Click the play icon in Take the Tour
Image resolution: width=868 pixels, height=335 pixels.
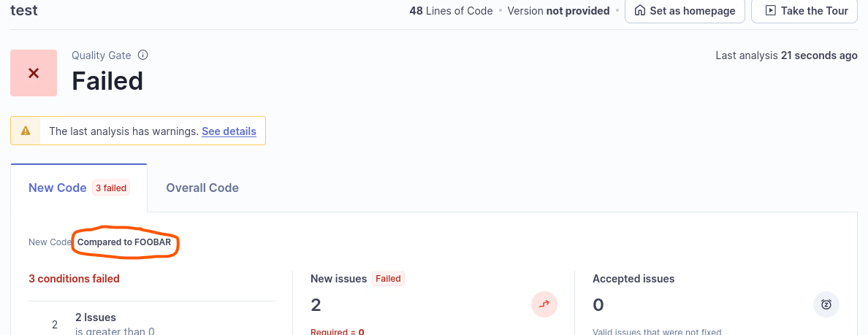pos(769,11)
